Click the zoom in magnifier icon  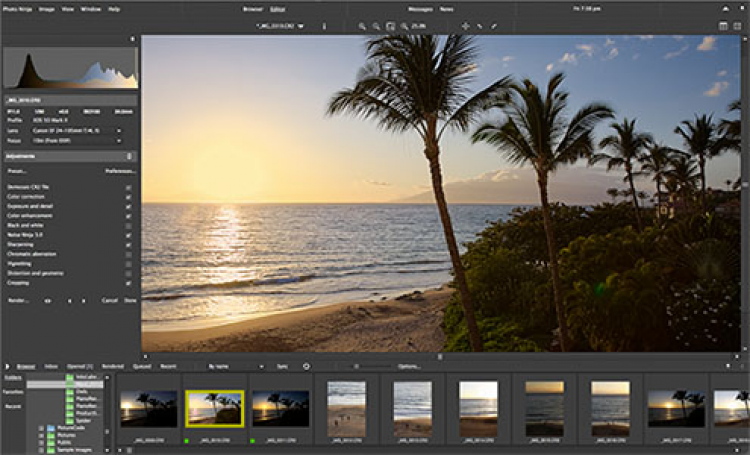coord(362,25)
